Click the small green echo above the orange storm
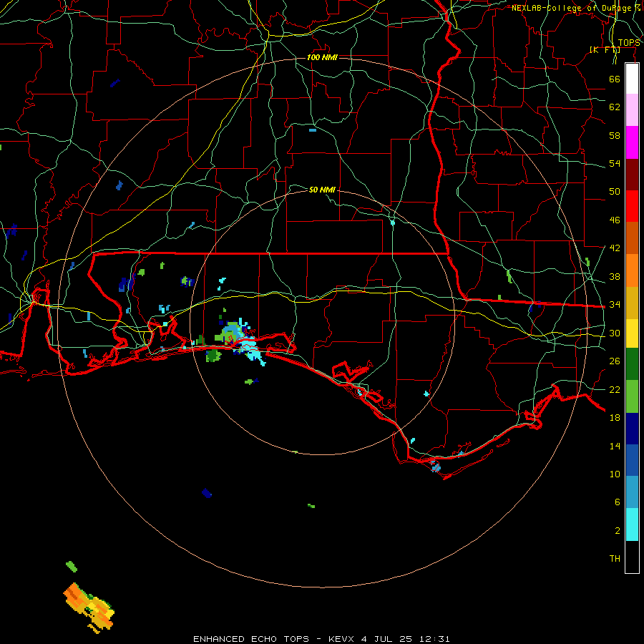Image resolution: width=644 pixels, height=644 pixels. click(72, 567)
